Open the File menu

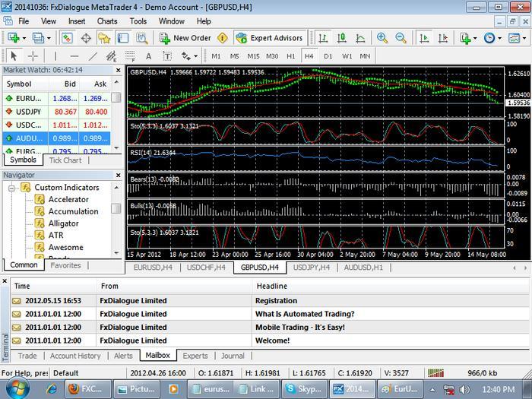pos(24,21)
